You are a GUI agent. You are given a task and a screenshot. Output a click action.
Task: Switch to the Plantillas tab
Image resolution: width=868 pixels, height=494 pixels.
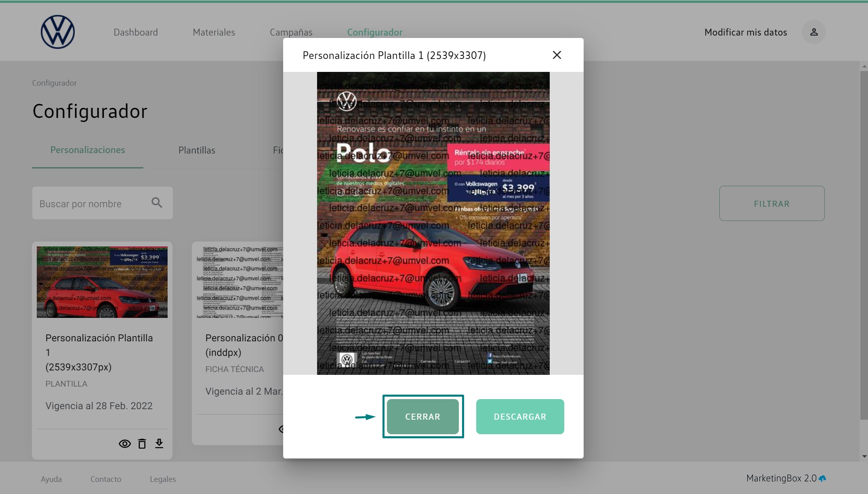(197, 150)
